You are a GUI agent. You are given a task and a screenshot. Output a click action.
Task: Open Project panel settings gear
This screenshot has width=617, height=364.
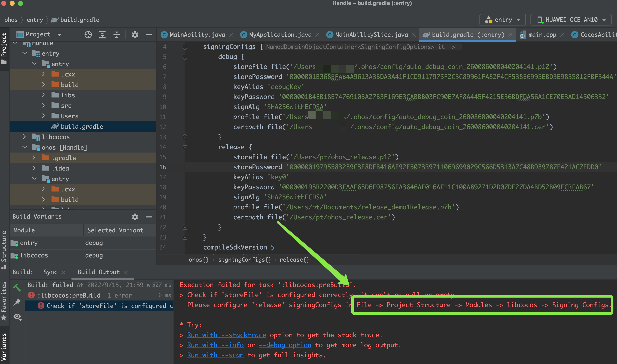(135, 35)
